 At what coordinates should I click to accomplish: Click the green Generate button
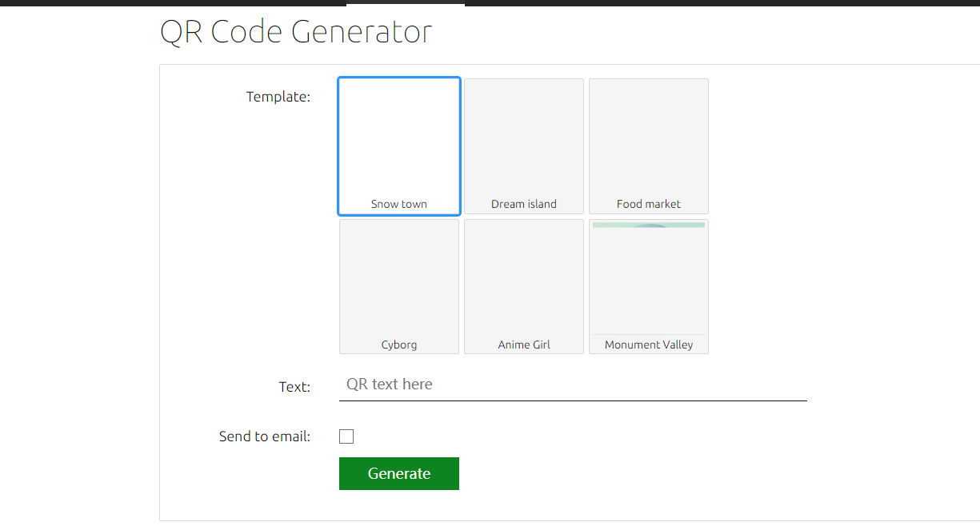coord(399,473)
